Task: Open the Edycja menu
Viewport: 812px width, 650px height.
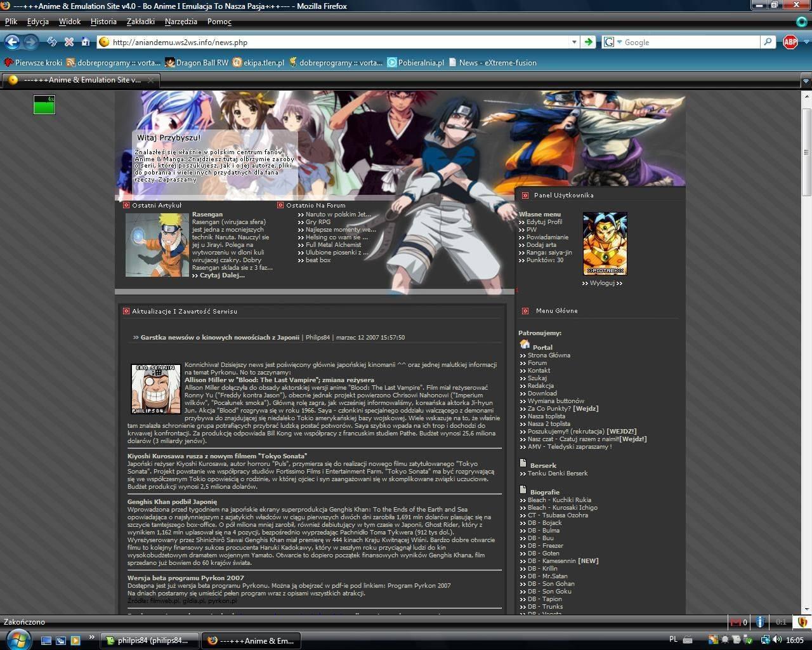Action: pos(38,21)
